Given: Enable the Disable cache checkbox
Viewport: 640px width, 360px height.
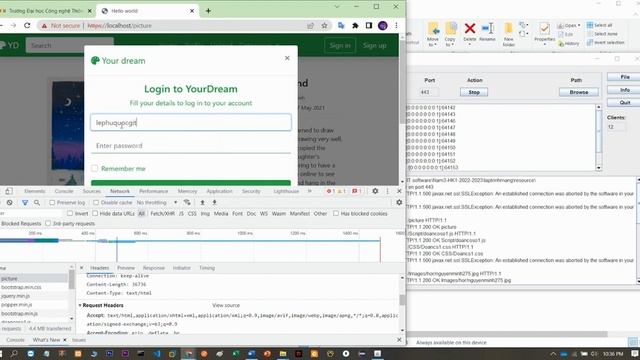Looking at the screenshot, I should pyautogui.click(x=96, y=202).
